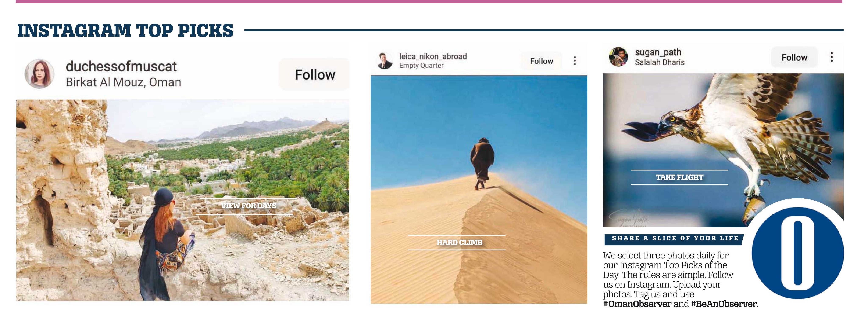Follow sugan_path account
868x316 pixels.
click(x=794, y=58)
